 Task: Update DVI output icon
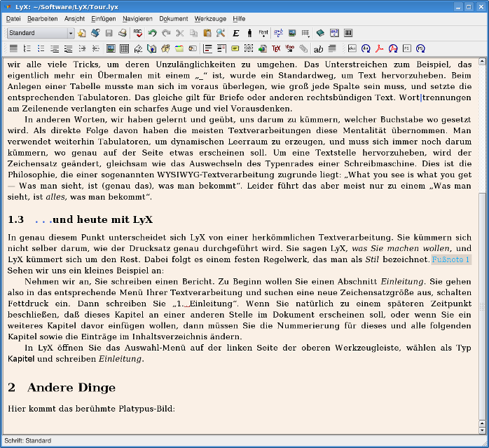click(366, 48)
